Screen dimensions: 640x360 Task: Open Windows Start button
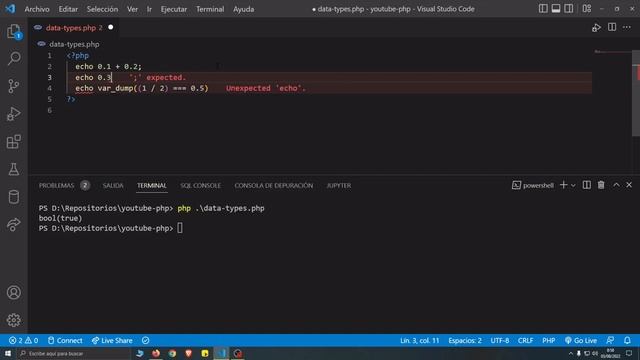(x=8, y=353)
